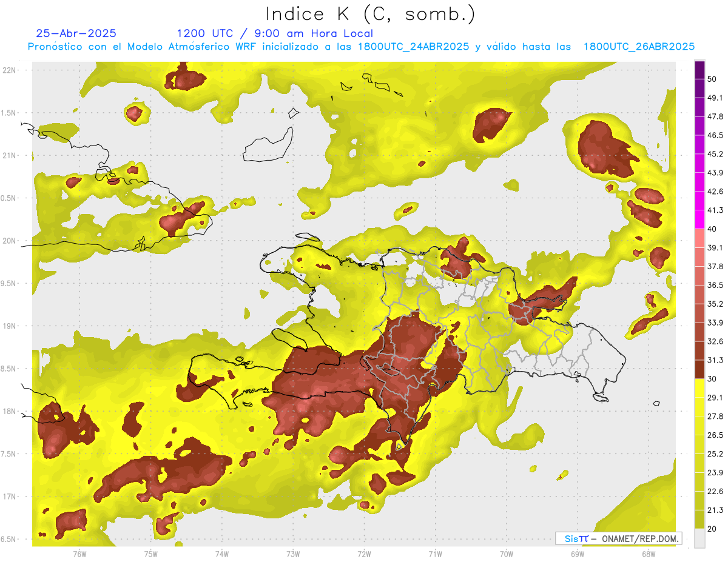The width and height of the screenshot is (728, 562).
Task: Click the "31.3" color bar label
Action: click(x=715, y=361)
